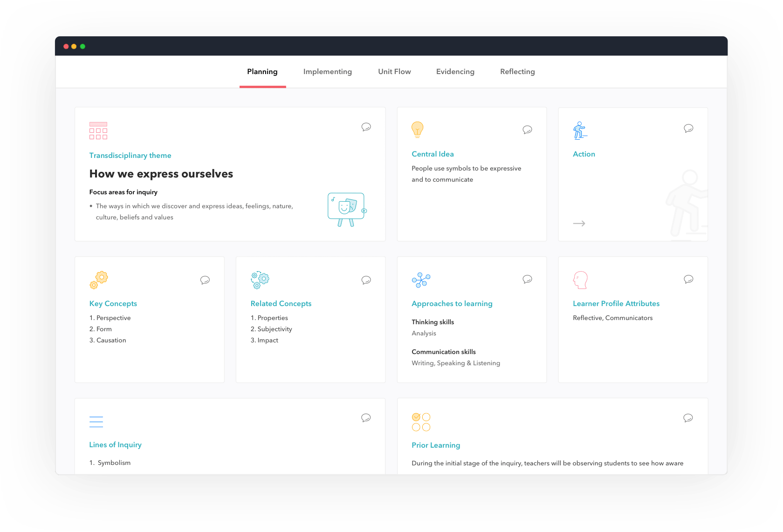Open the Unit Flow tab
Screen dimensions: 783x532
pos(394,72)
